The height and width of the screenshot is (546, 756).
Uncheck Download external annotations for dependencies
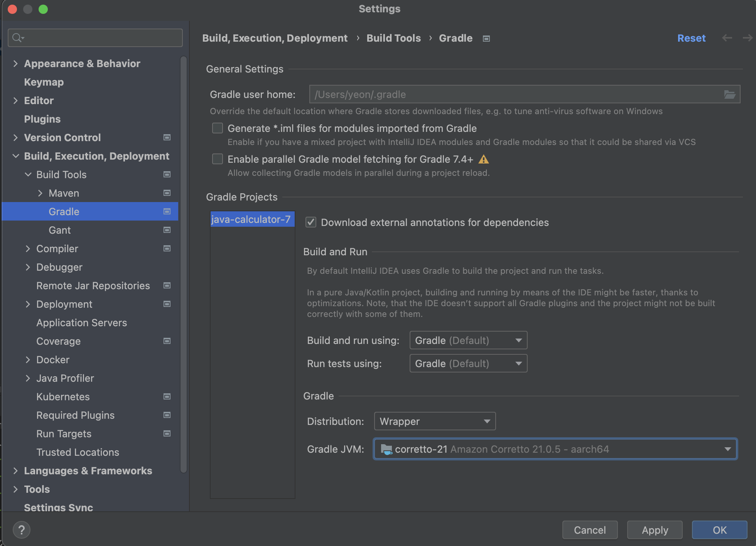coord(311,222)
